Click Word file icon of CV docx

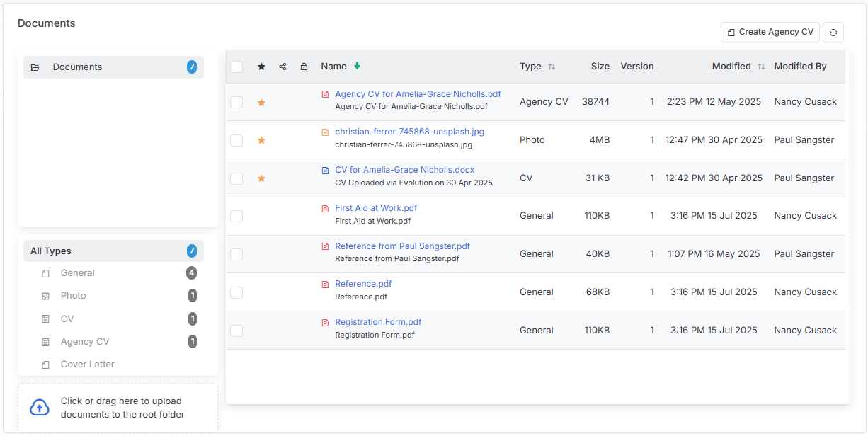click(x=325, y=171)
